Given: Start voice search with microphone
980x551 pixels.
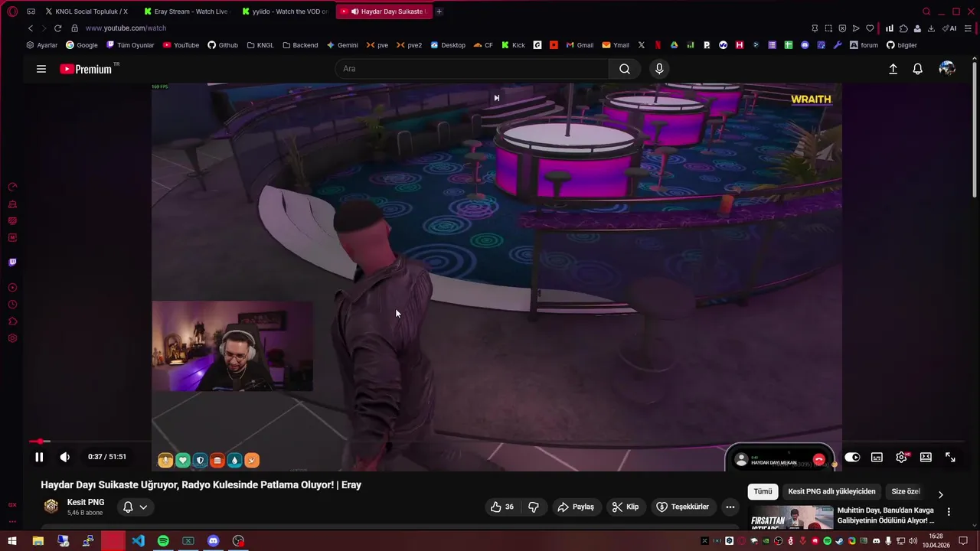Looking at the screenshot, I should point(659,69).
